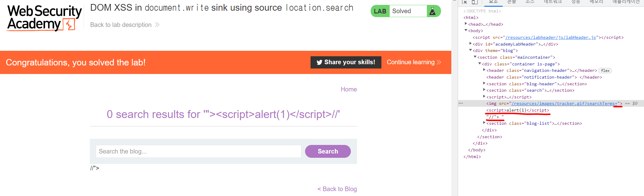The image size is (644, 196).
Task: Click the flask icon in the lab status
Action: (x=432, y=11)
